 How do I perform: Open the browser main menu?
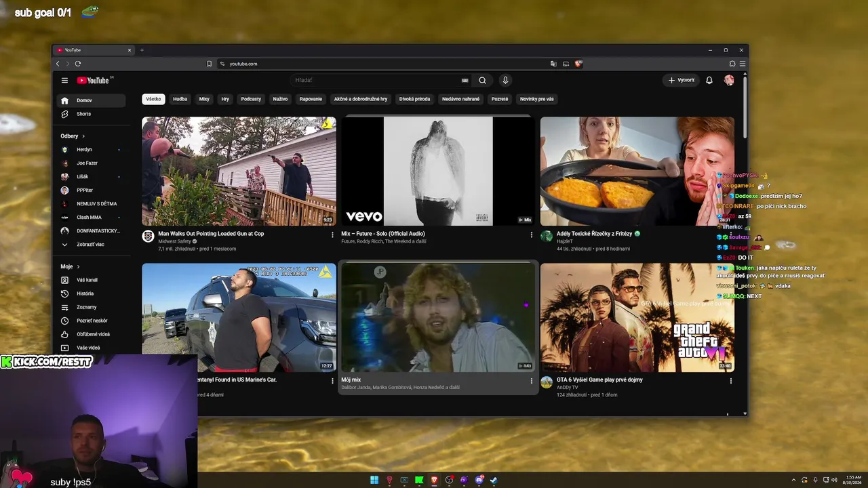point(743,64)
